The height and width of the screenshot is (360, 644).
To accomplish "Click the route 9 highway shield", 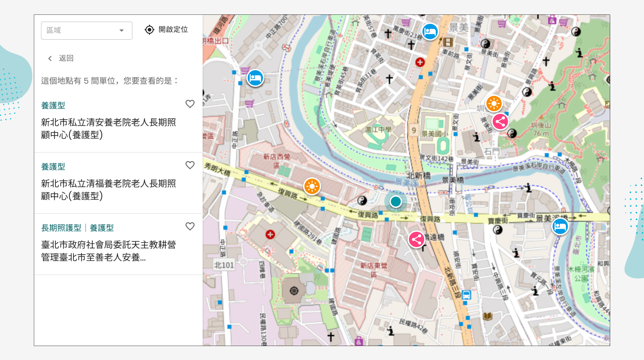I will click(414, 130).
